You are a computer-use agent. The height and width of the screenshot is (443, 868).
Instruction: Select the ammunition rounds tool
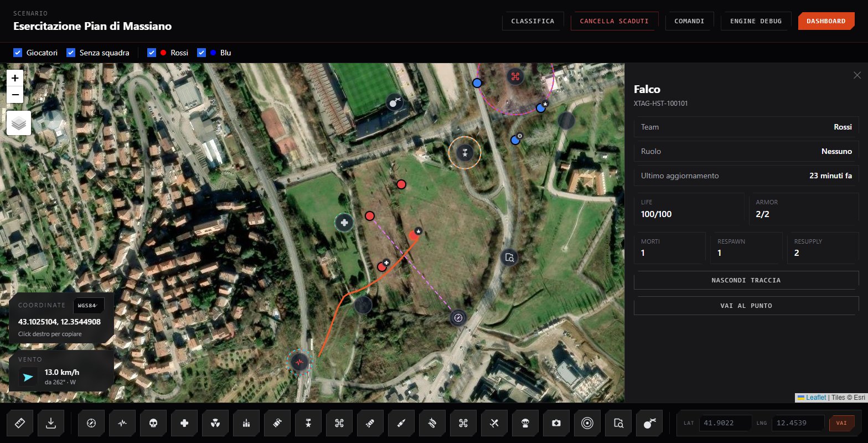[247, 424]
